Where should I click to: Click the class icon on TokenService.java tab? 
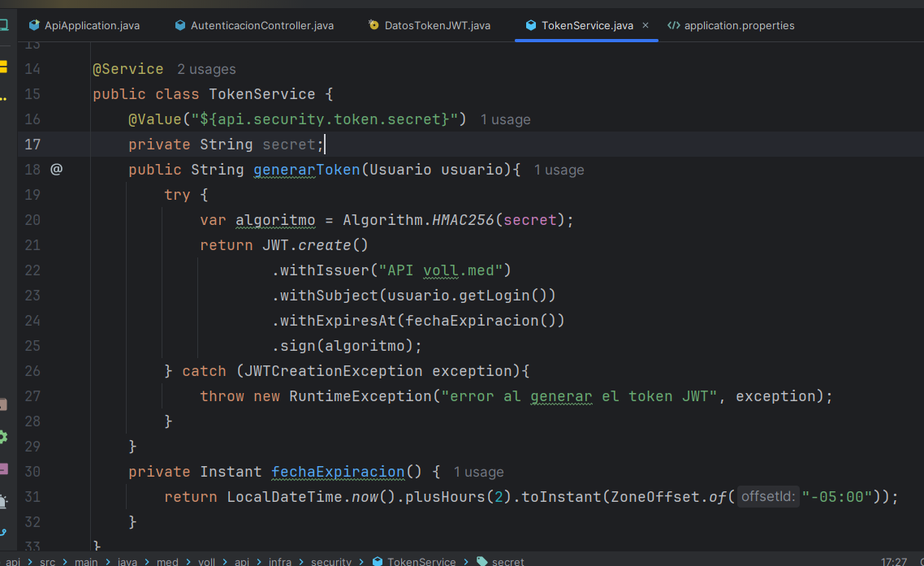[x=531, y=25]
